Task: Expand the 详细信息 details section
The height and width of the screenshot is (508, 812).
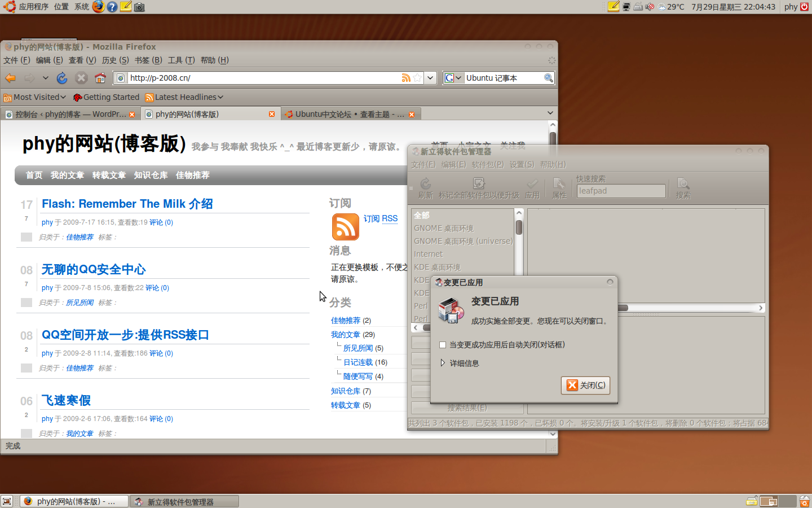Action: tap(443, 364)
